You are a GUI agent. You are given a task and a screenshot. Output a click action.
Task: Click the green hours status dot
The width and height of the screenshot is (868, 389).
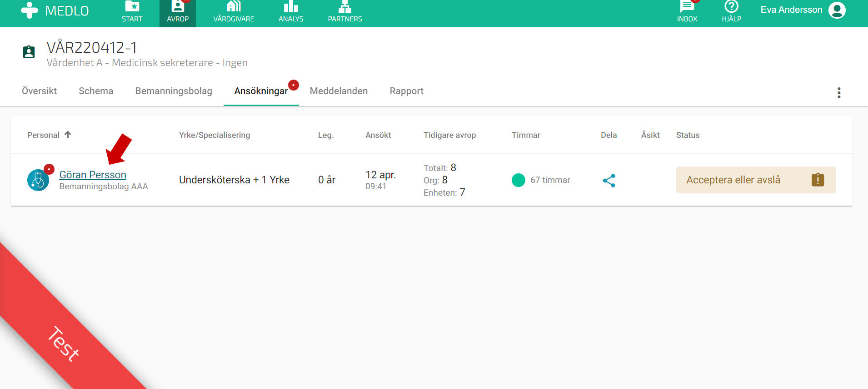[x=519, y=180]
